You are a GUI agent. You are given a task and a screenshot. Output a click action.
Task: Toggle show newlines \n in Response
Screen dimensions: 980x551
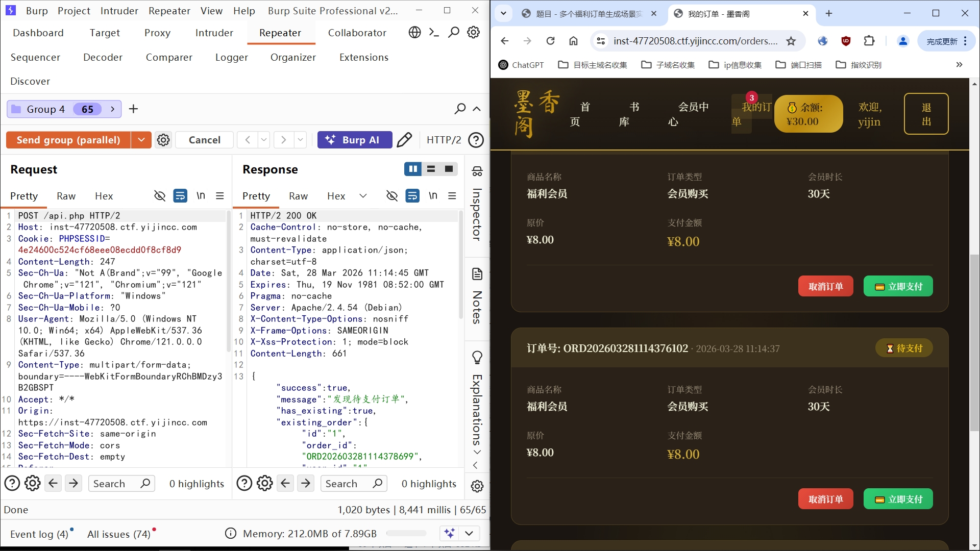(x=433, y=196)
